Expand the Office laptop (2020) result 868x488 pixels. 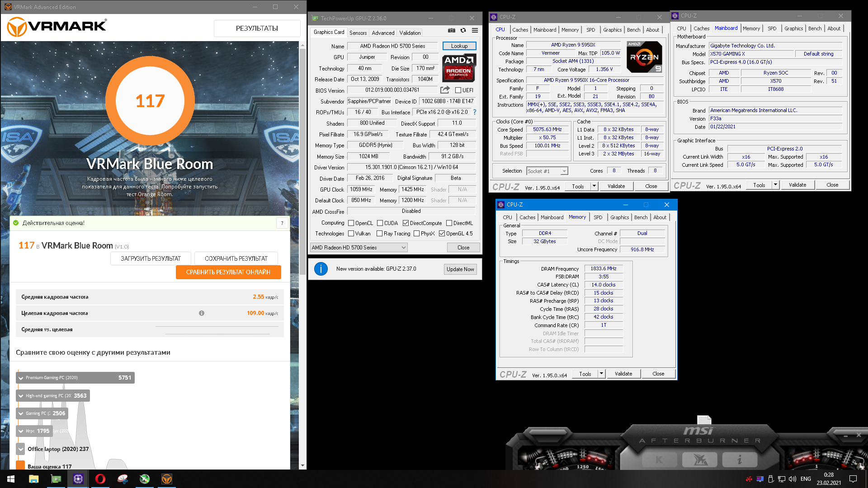tap(21, 449)
